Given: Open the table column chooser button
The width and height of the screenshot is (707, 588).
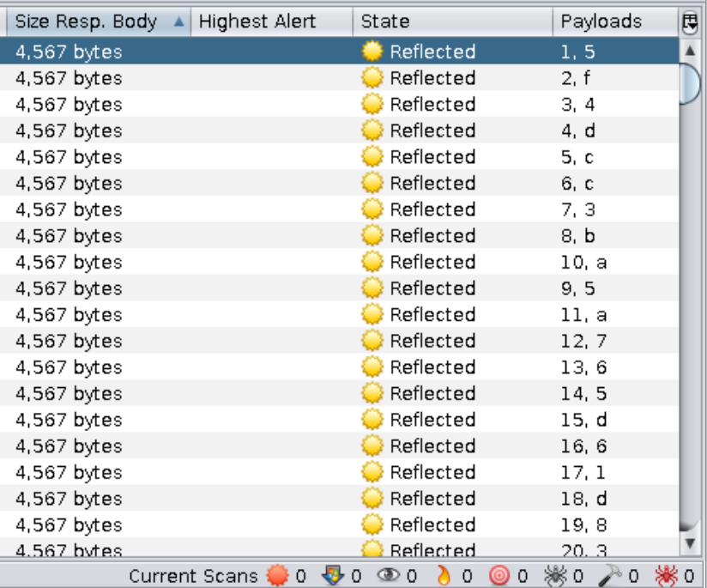Looking at the screenshot, I should [690, 22].
